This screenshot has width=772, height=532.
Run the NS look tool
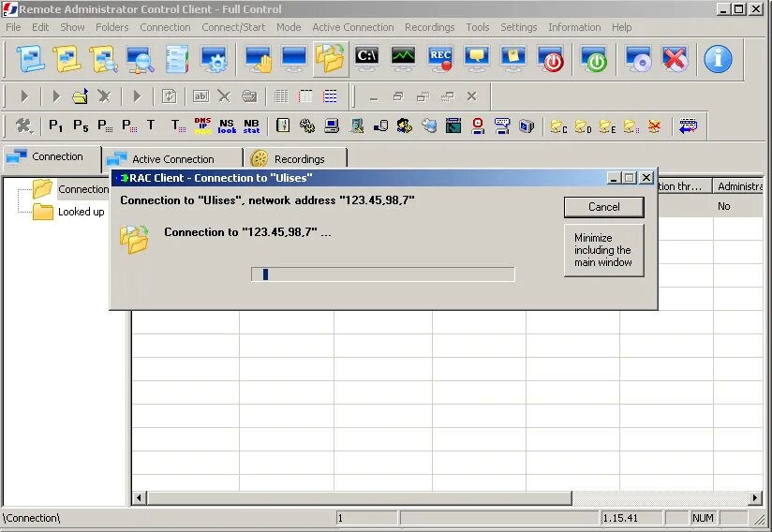[227, 126]
